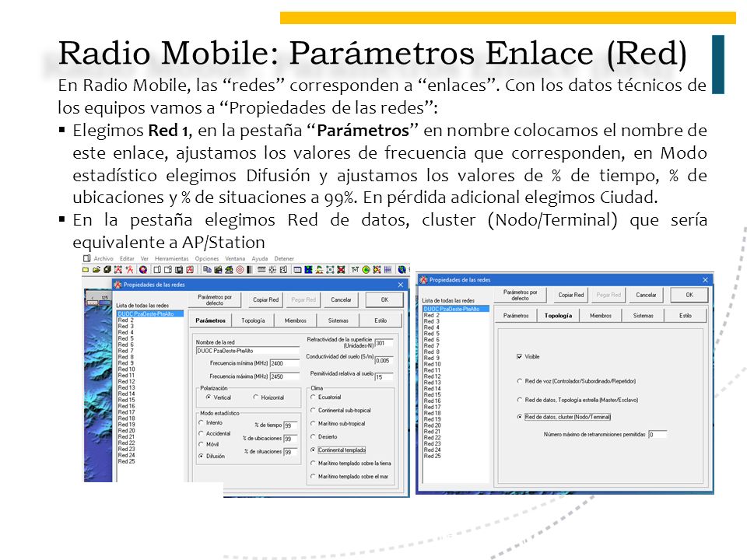
Task: Open the Archivo menu
Action: tap(103, 258)
